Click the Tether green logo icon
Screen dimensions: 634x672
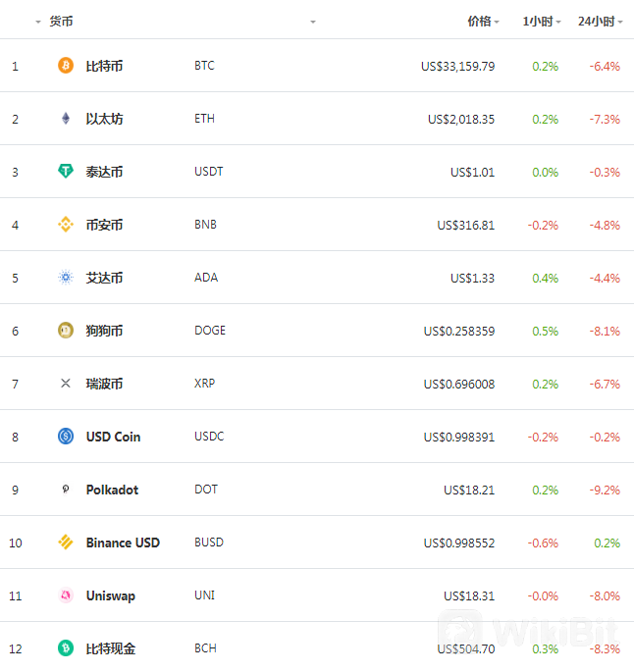pyautogui.click(x=66, y=172)
